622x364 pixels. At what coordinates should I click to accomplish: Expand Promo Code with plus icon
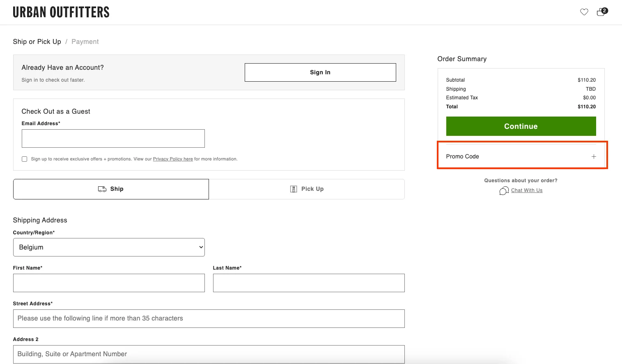click(594, 156)
